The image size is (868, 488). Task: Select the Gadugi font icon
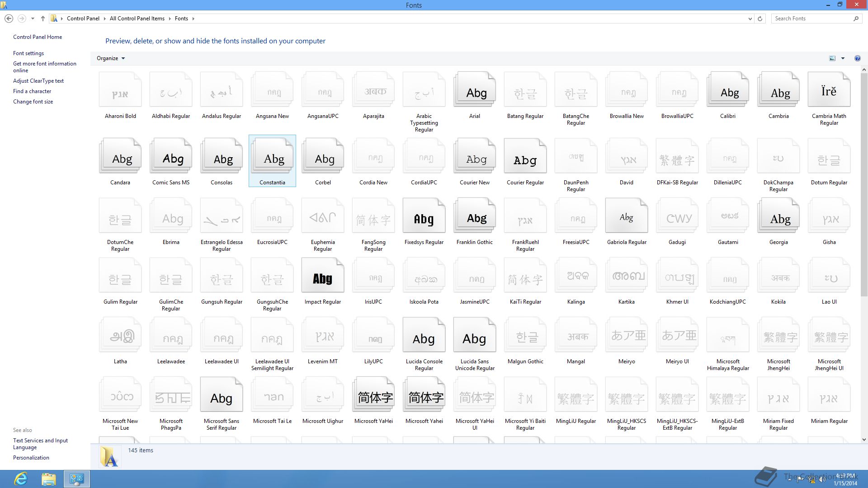(677, 216)
